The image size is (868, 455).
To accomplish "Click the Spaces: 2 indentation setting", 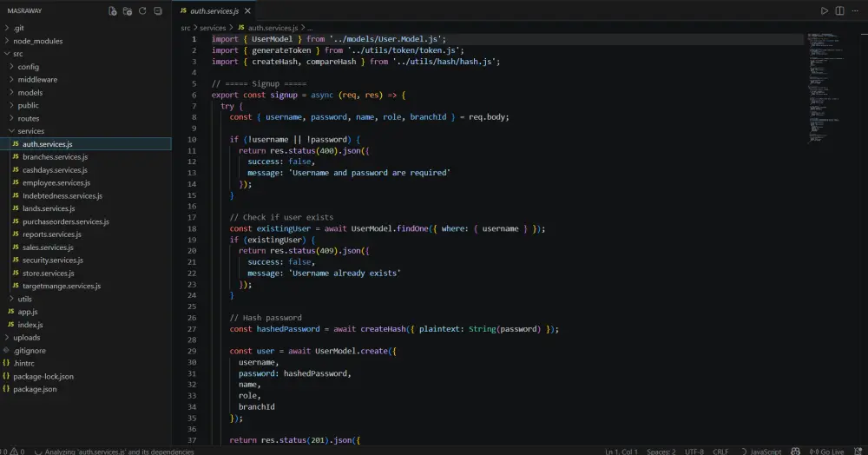I will click(x=661, y=452).
